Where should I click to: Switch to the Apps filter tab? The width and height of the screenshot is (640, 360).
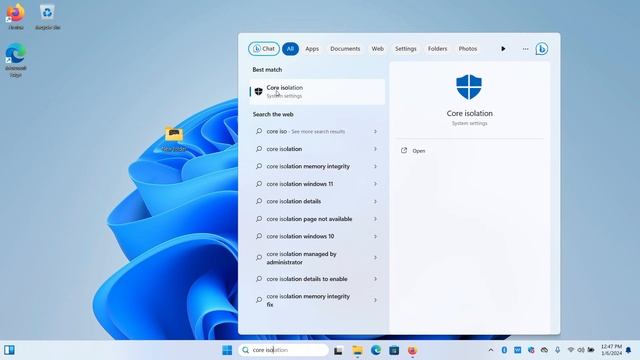tap(312, 49)
